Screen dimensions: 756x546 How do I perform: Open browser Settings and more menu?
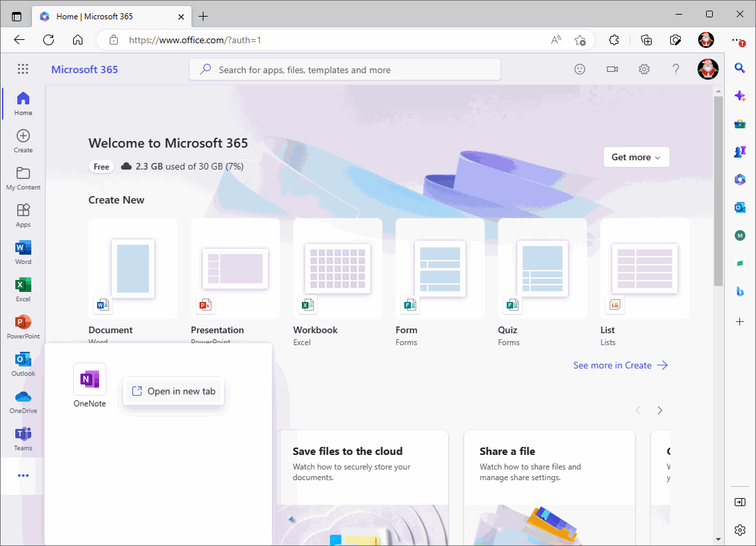[737, 41]
